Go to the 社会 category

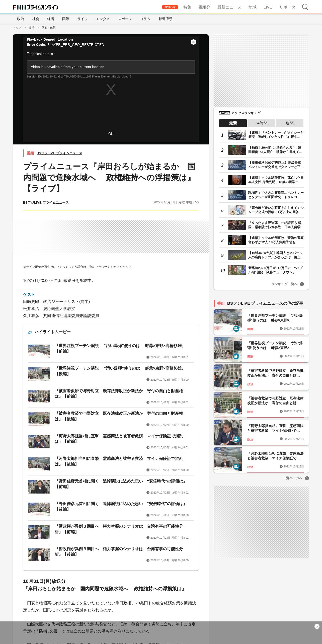(36, 19)
